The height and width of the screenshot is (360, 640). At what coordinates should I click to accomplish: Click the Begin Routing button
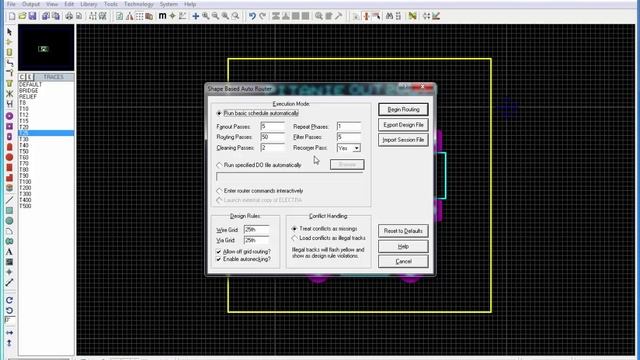[x=403, y=109]
